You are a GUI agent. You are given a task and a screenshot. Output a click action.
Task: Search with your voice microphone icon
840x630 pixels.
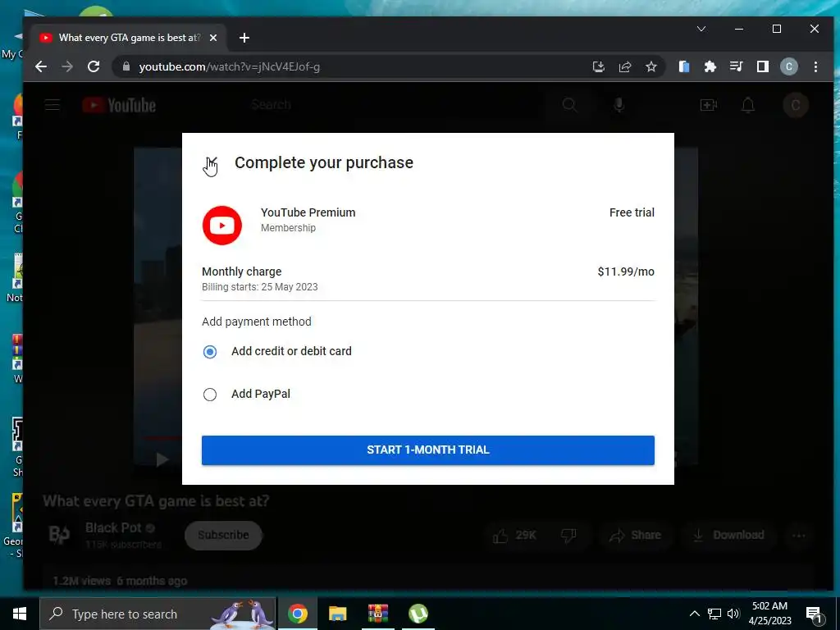click(x=619, y=105)
